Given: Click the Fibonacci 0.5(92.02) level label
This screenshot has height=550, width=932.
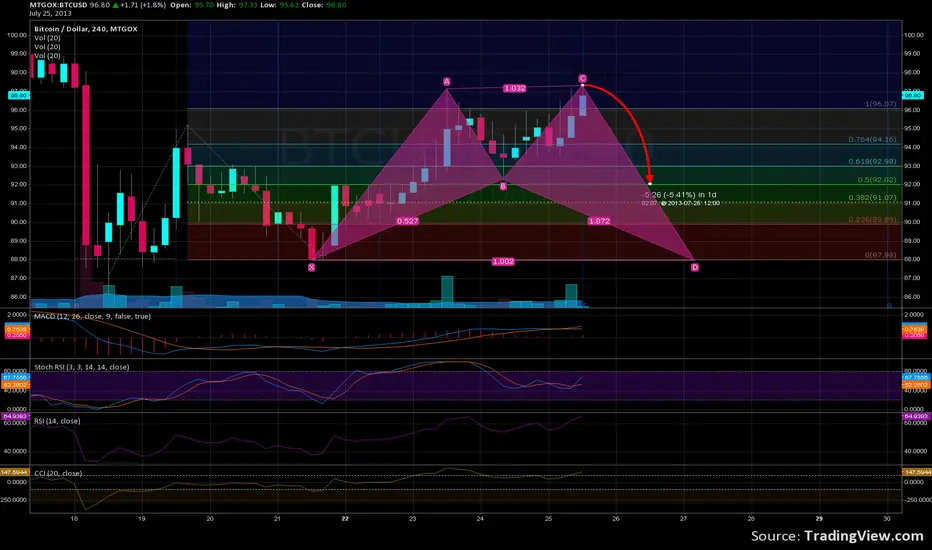Looking at the screenshot, I should [x=877, y=180].
